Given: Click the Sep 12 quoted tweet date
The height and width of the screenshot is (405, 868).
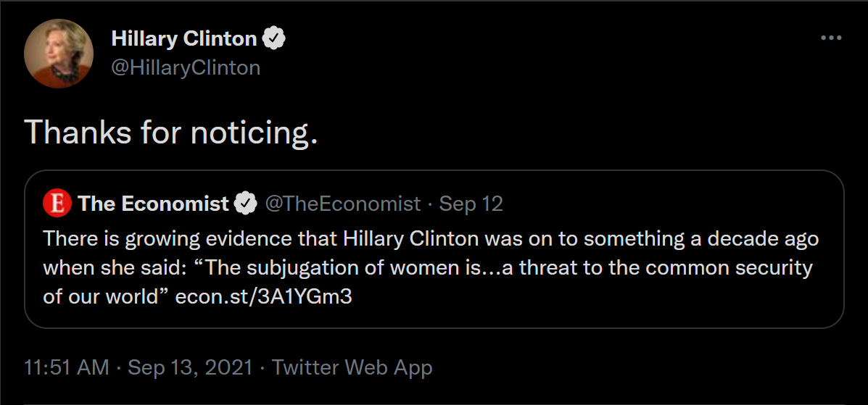Looking at the screenshot, I should click(471, 204).
